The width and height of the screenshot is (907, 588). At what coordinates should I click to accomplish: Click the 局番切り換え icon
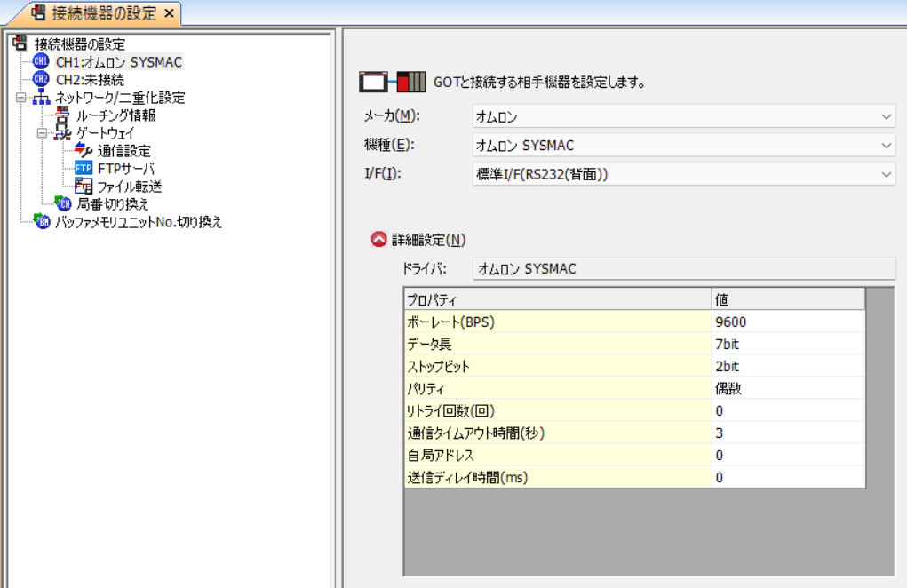point(62,204)
